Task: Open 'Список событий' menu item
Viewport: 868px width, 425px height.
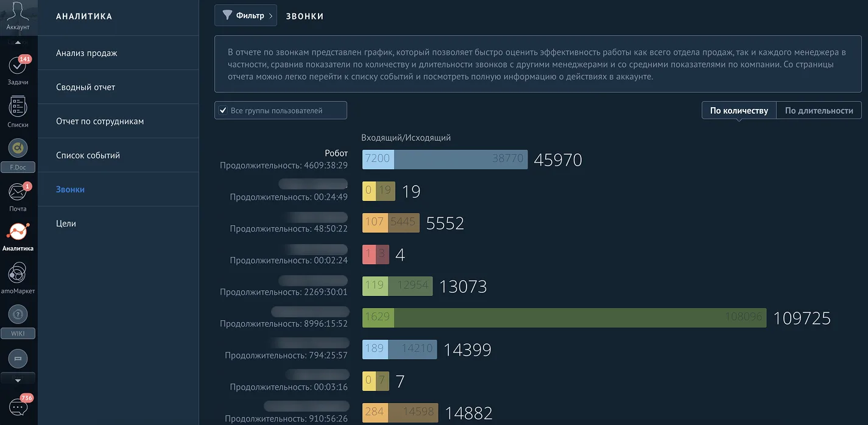Action: point(118,155)
